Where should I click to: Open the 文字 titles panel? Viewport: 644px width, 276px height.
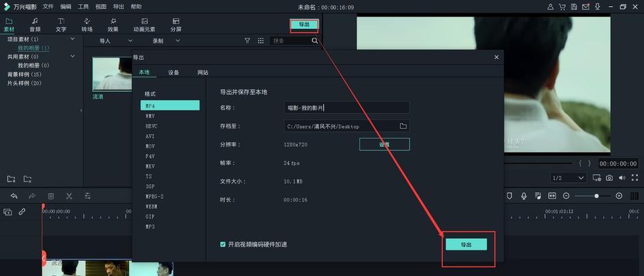[61, 25]
